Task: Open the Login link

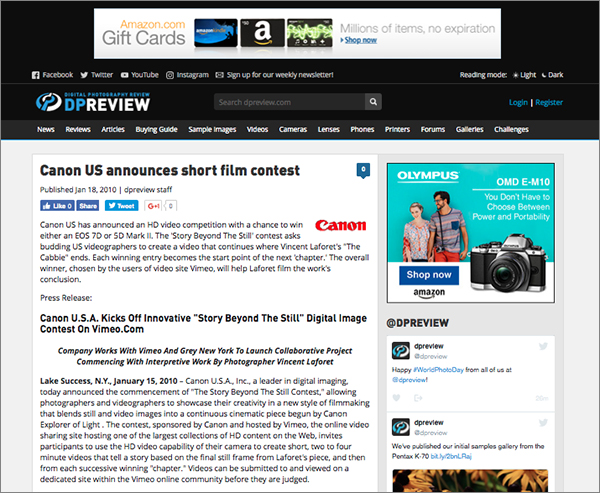Action: 518,103
